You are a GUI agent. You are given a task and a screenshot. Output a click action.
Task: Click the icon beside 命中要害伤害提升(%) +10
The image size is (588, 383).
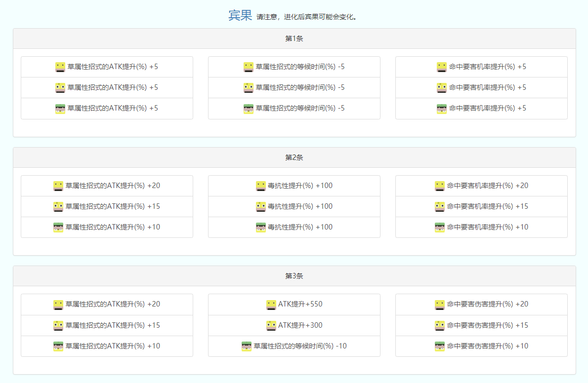(x=440, y=346)
